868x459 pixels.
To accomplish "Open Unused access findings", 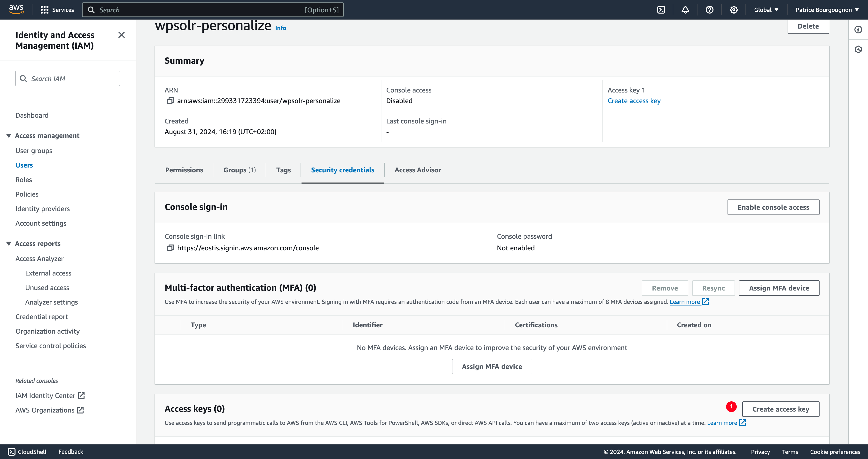I will tap(47, 287).
